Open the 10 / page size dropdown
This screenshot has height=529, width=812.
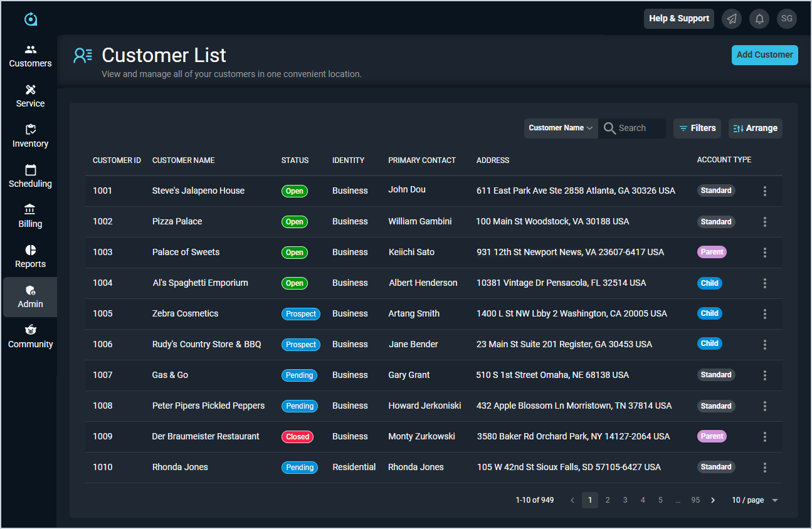(755, 500)
